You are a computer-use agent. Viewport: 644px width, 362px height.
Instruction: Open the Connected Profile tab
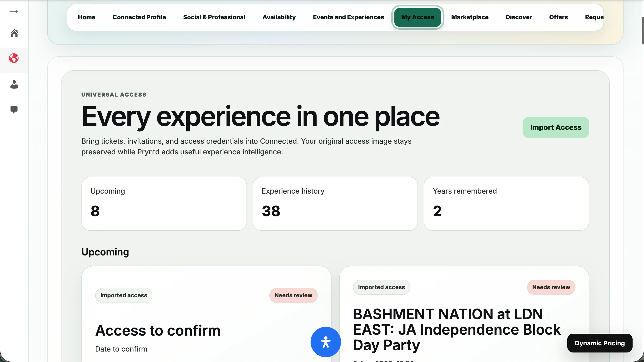[x=139, y=17]
